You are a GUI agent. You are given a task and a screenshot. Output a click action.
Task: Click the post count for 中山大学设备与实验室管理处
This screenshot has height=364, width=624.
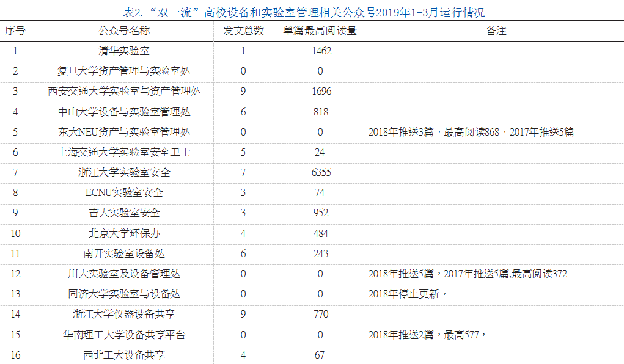[x=243, y=112]
